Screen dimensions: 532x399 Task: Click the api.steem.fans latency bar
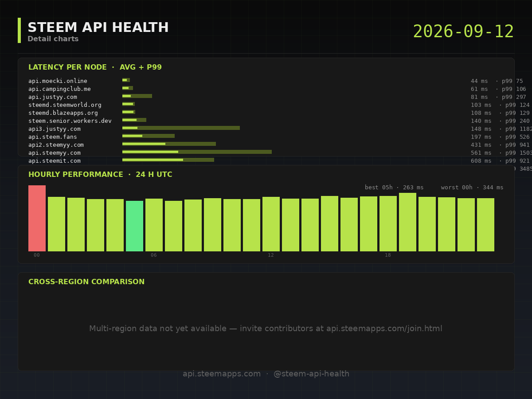point(149,136)
